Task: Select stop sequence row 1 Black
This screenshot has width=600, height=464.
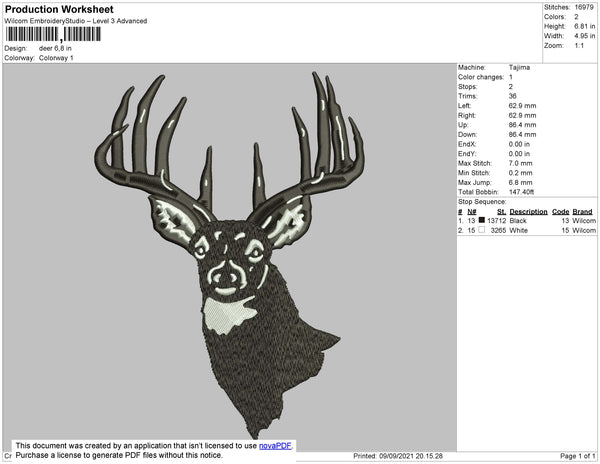Action: click(527, 221)
